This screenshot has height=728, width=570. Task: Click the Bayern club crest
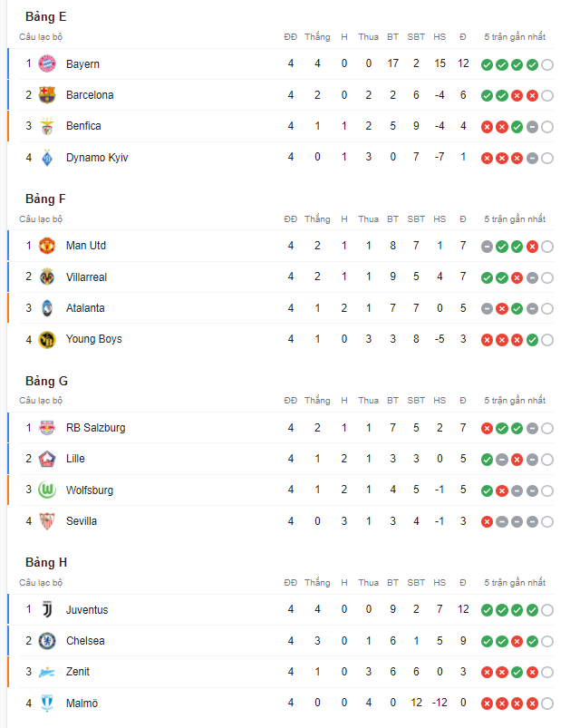(x=47, y=64)
